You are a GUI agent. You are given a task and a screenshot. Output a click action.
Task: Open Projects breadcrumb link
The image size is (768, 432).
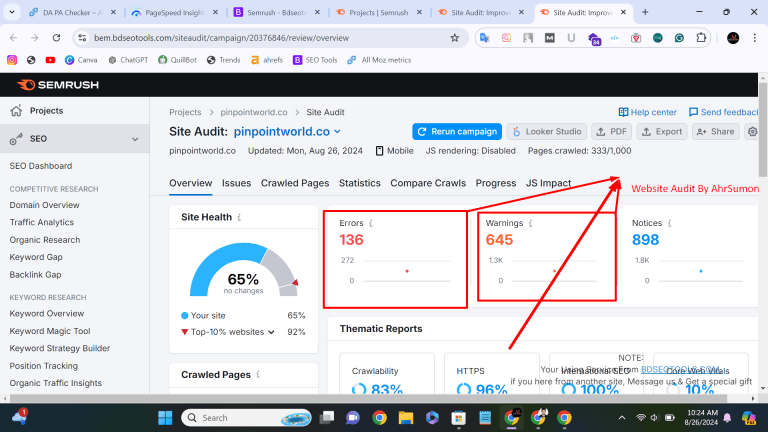185,112
